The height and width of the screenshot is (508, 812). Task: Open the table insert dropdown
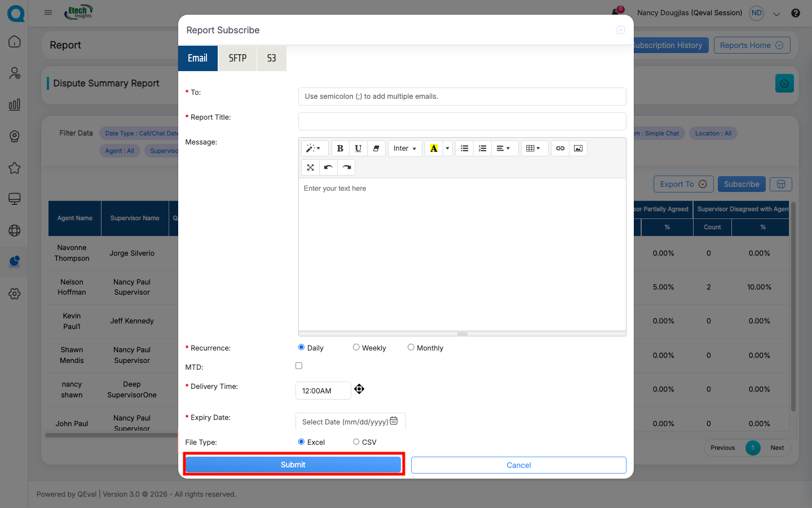tap(533, 148)
